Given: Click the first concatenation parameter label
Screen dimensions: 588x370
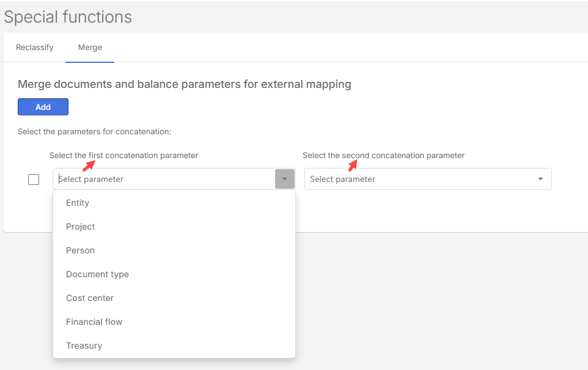Looking at the screenshot, I should (123, 156).
